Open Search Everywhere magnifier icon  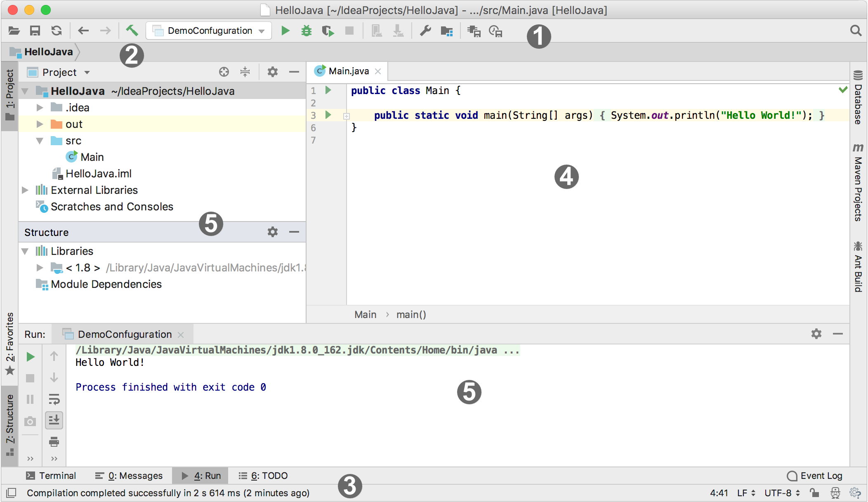[856, 31]
